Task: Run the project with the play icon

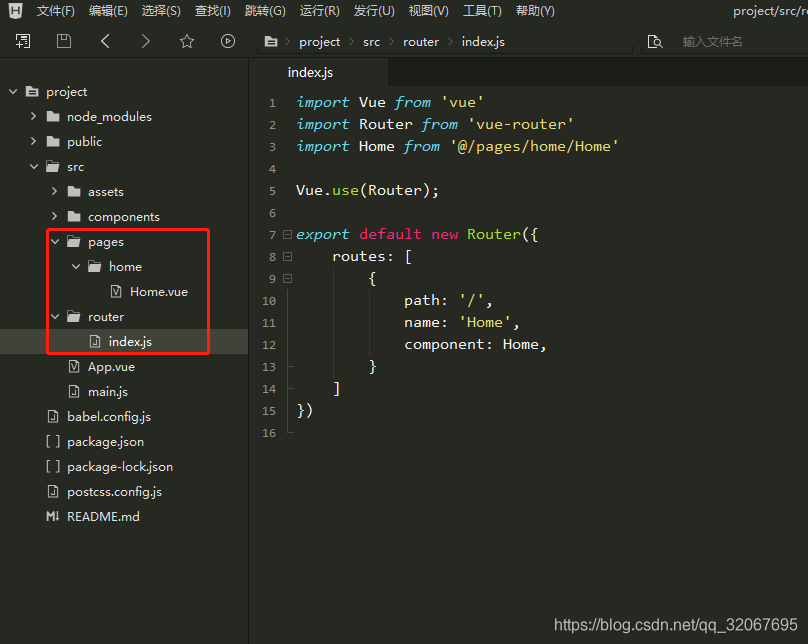Action: click(x=228, y=41)
